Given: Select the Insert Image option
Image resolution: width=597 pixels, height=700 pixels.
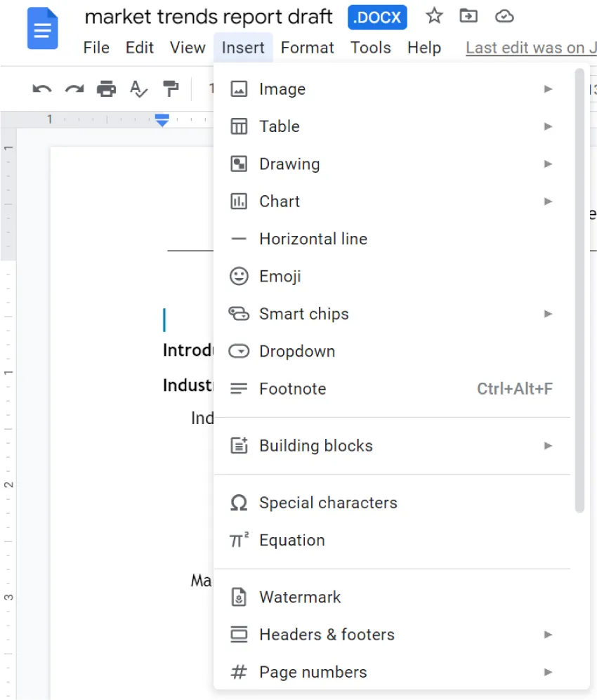Looking at the screenshot, I should pyautogui.click(x=282, y=89).
